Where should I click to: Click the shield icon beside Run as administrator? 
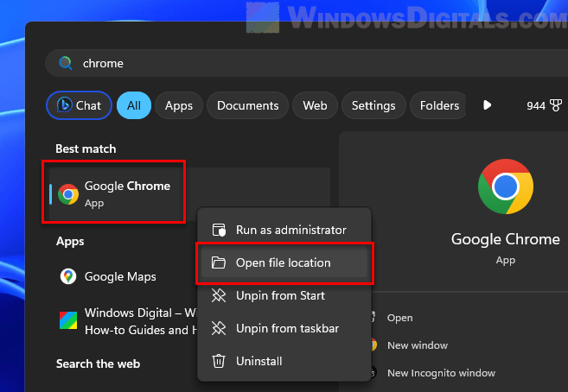coord(219,230)
